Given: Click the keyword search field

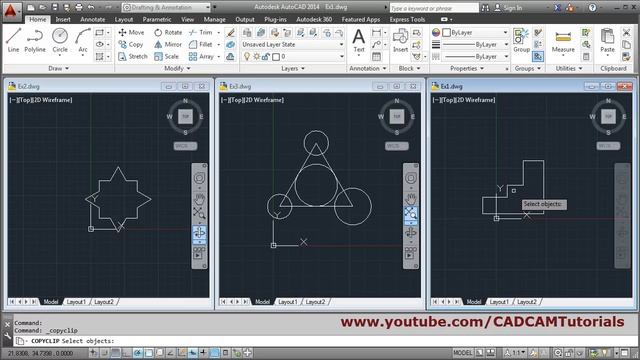Looking at the screenshot, I should click(x=434, y=8).
